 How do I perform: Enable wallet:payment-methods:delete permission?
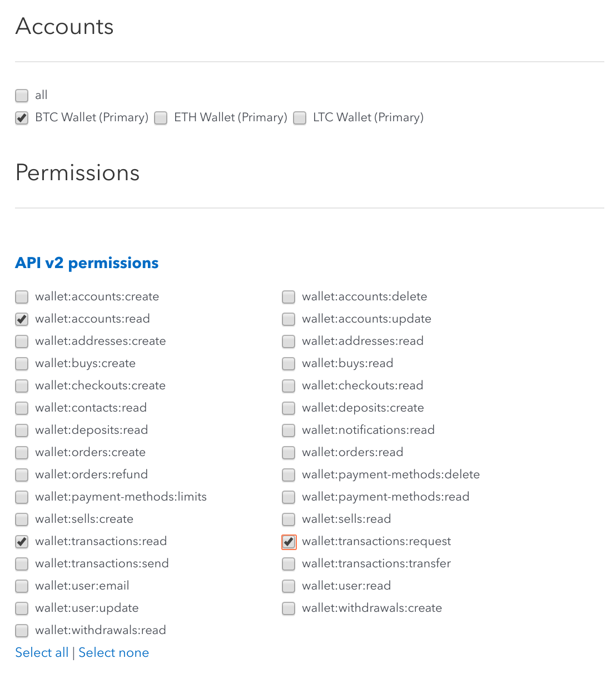[289, 475]
